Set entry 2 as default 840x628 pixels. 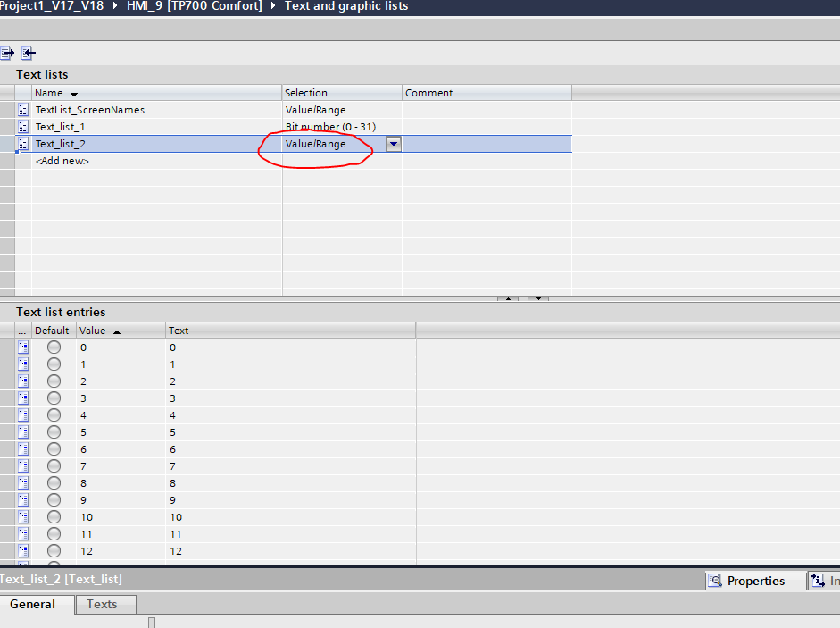click(54, 381)
